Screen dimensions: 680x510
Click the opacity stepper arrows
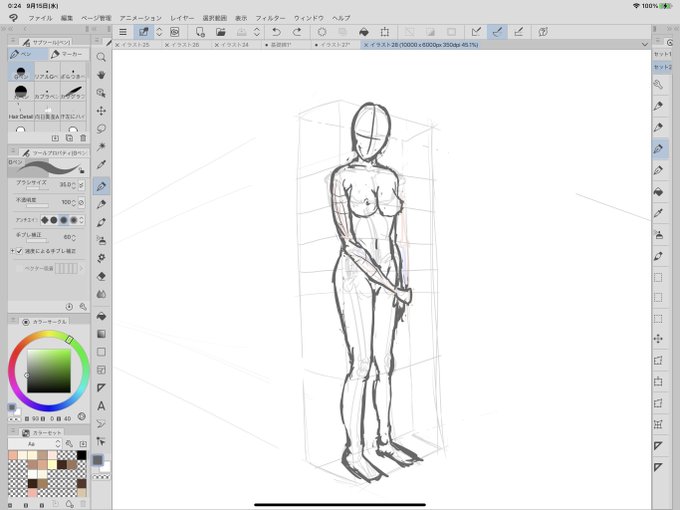73,203
